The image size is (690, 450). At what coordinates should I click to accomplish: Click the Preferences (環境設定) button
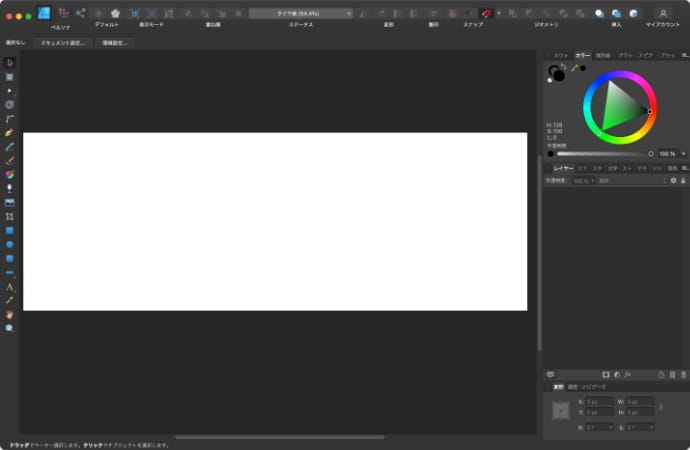coord(116,43)
